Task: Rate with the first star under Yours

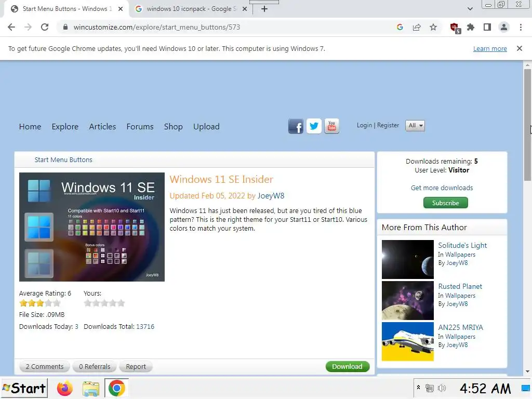Action: pyautogui.click(x=87, y=303)
